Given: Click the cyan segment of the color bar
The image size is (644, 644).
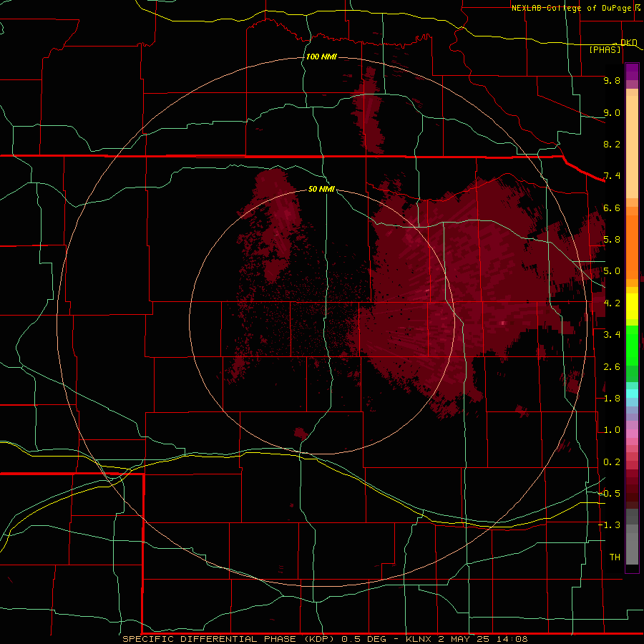Looking at the screenshot, I should [632, 394].
